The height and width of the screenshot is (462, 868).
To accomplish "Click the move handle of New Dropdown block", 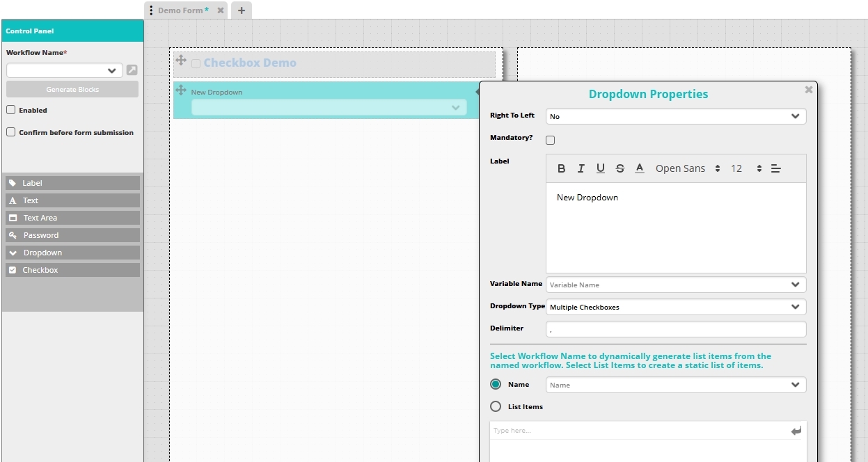I will click(181, 90).
